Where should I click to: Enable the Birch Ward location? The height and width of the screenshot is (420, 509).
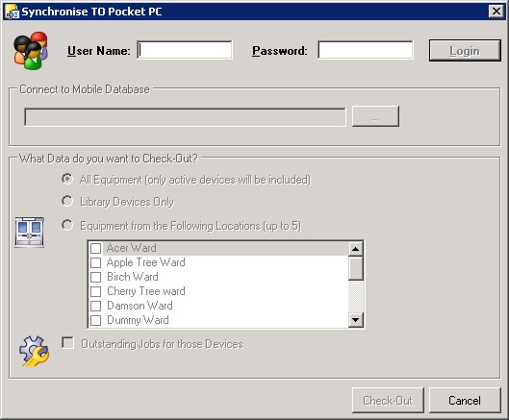[x=95, y=277]
